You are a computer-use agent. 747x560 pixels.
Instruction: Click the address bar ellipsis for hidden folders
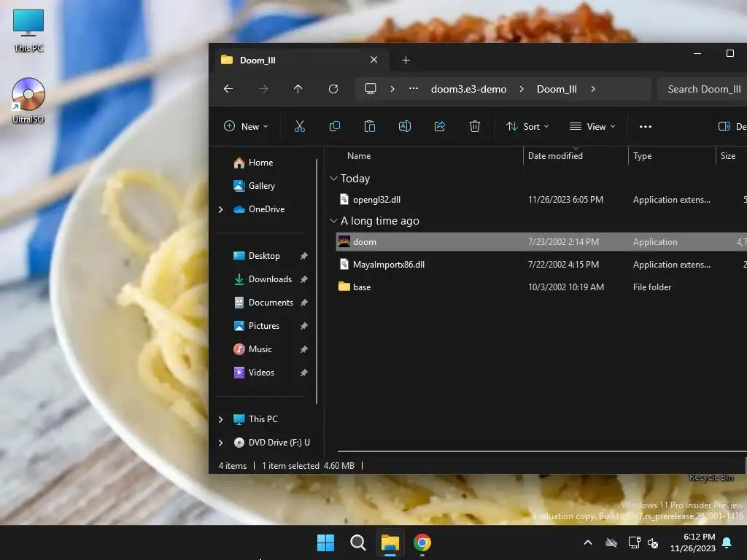[413, 88]
